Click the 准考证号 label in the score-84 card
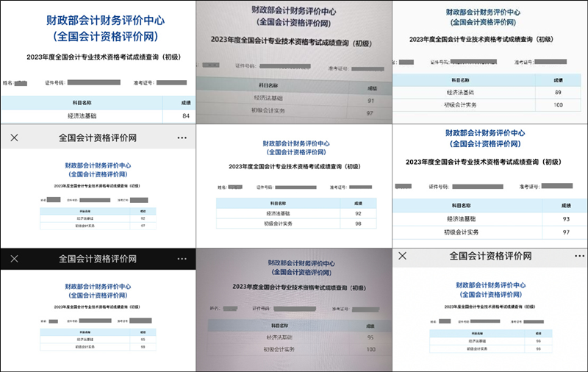The height and width of the screenshot is (372, 588). click(144, 82)
